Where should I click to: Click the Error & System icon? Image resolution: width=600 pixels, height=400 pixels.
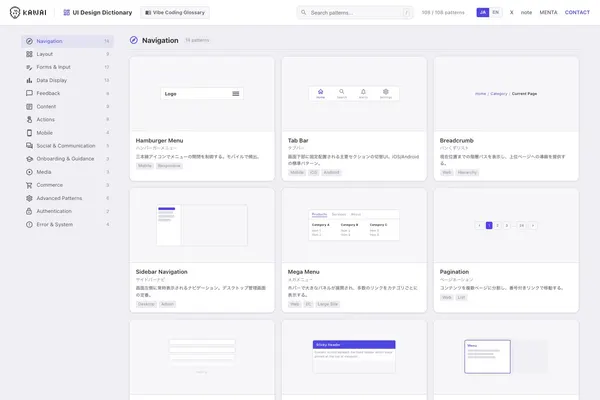tap(29, 224)
